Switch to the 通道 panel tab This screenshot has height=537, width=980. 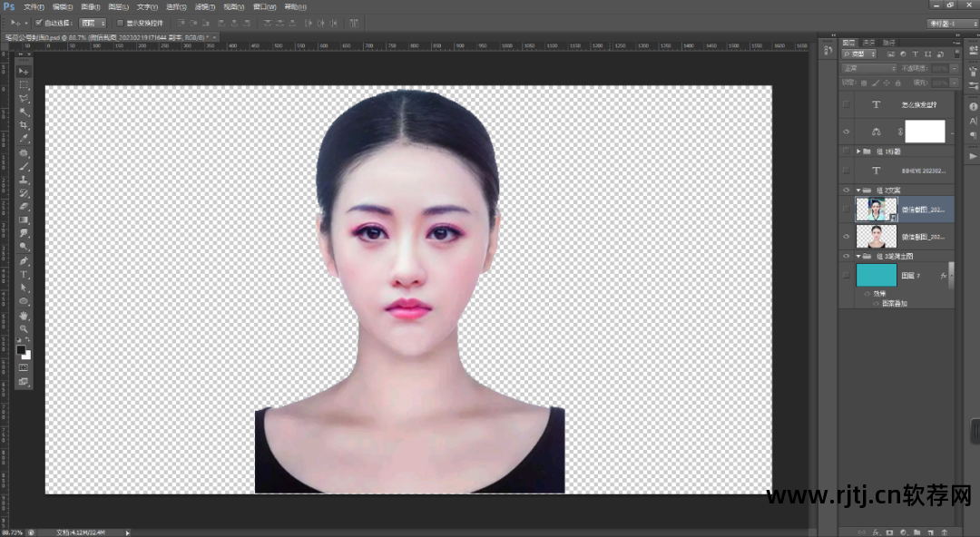pos(869,43)
